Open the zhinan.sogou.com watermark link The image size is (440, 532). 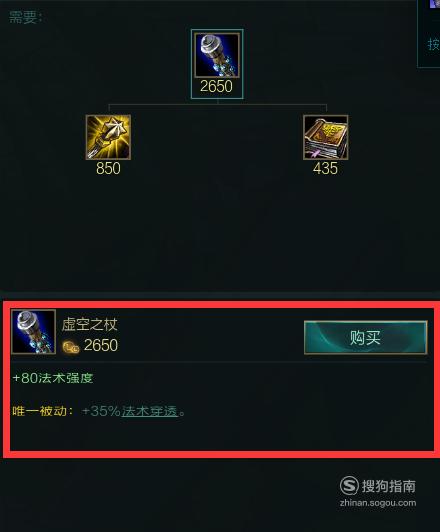tap(378, 503)
